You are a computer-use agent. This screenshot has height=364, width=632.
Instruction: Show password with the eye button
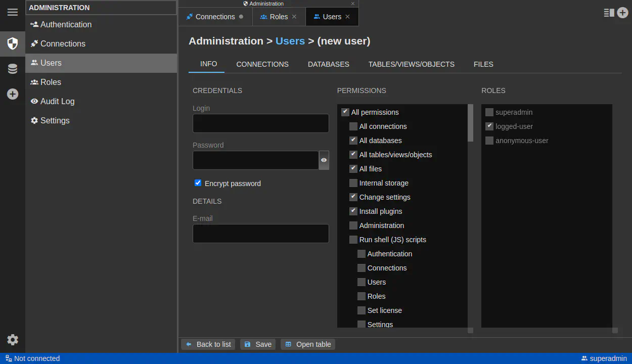(324, 160)
